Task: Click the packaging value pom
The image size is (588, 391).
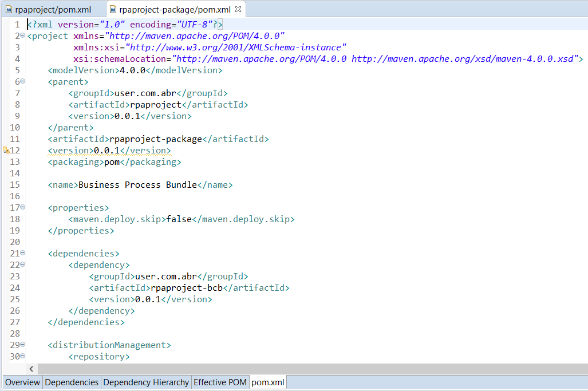Action: [112, 162]
